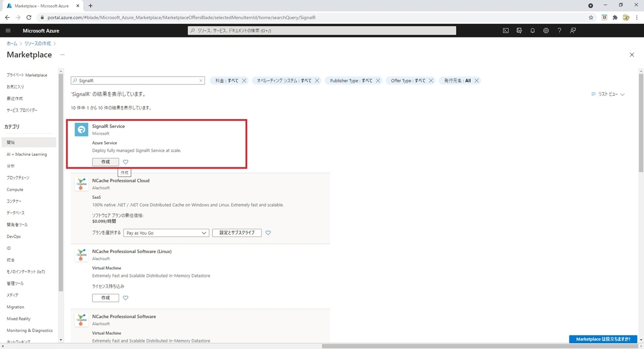This screenshot has width=644, height=349.
Task: Select the Migration category
Action: click(x=16, y=307)
